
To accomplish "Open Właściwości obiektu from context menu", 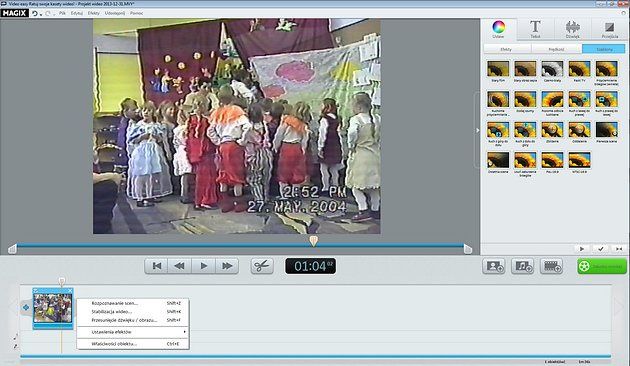I will click(x=133, y=344).
